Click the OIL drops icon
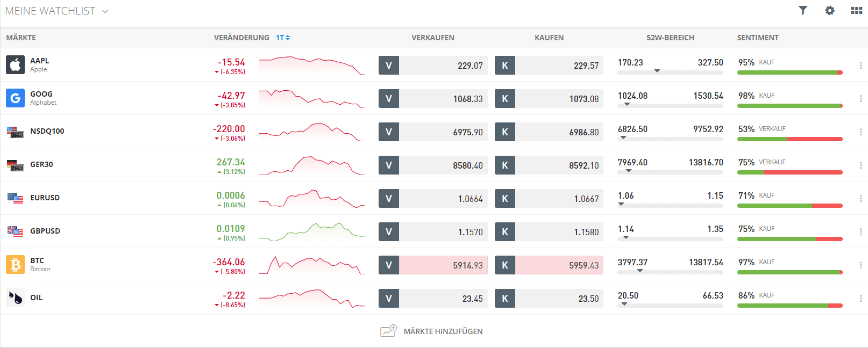This screenshot has width=868, height=348. pyautogui.click(x=15, y=298)
